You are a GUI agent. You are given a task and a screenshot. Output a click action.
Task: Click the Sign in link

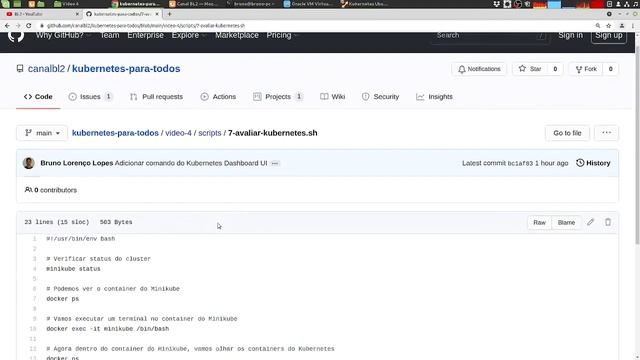point(570,35)
